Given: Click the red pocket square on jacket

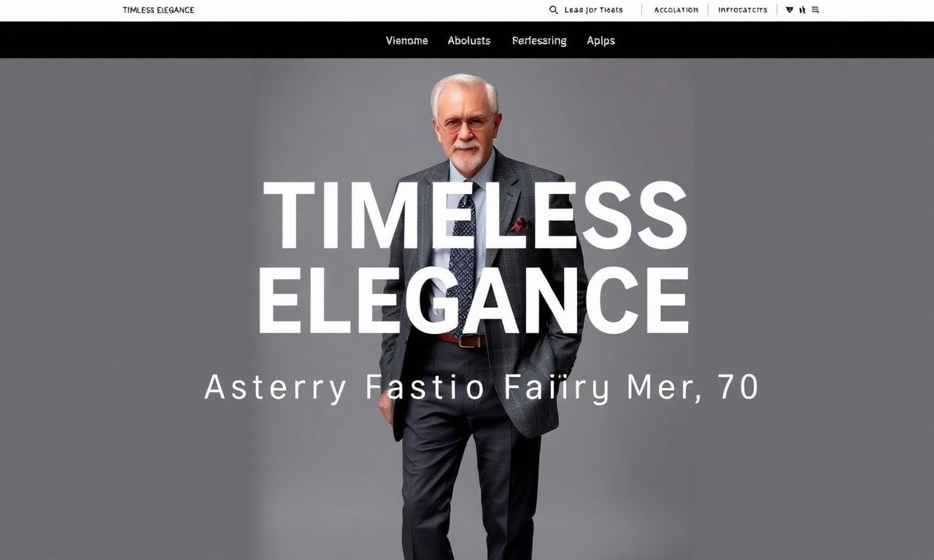Looking at the screenshot, I should pyautogui.click(x=520, y=225).
